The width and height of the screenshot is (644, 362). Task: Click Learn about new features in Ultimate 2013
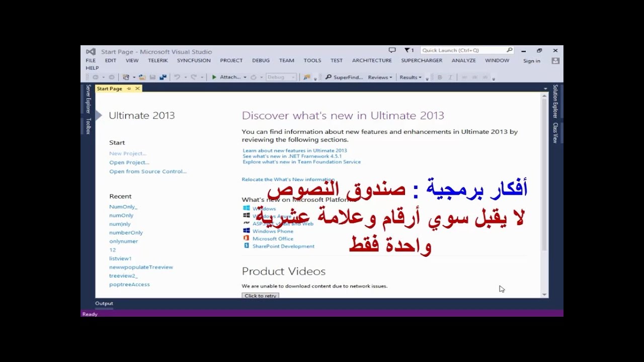(x=295, y=150)
